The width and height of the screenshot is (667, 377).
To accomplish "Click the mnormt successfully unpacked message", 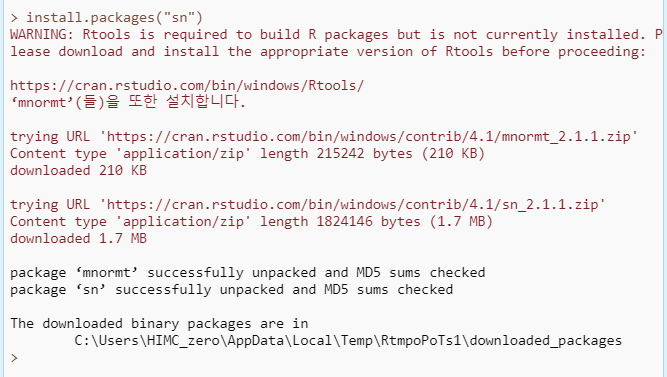I will click(248, 273).
